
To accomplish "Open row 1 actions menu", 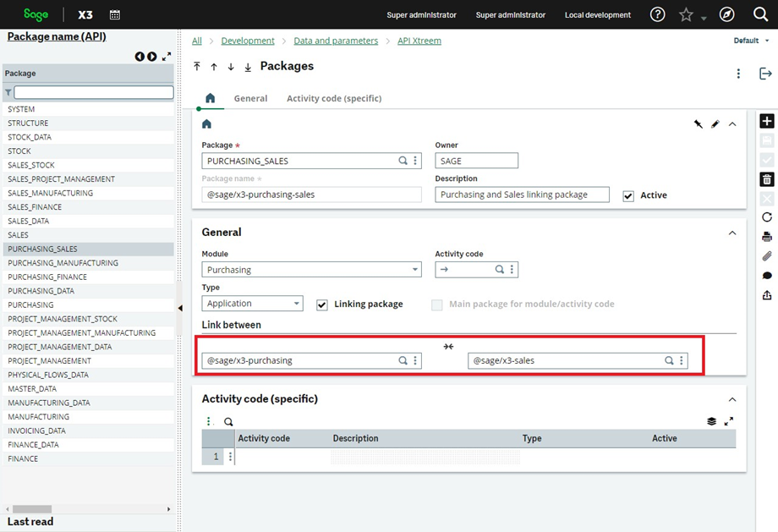I will (x=230, y=457).
